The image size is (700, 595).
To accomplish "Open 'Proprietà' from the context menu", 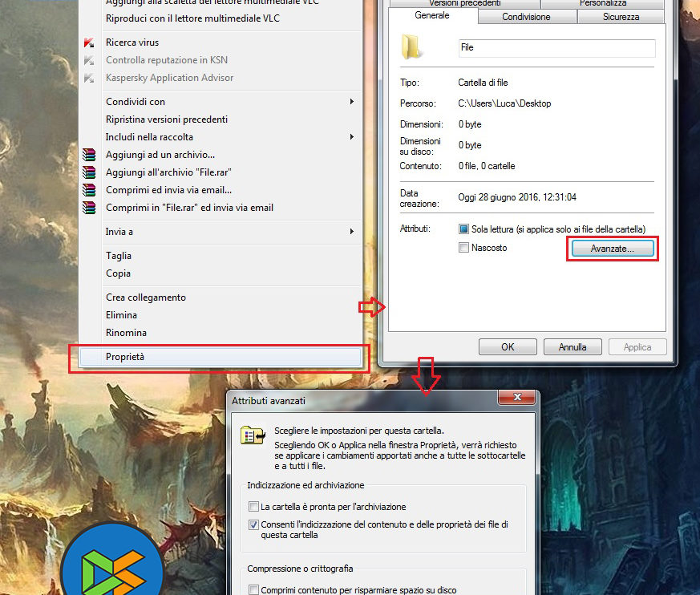I will [220, 357].
